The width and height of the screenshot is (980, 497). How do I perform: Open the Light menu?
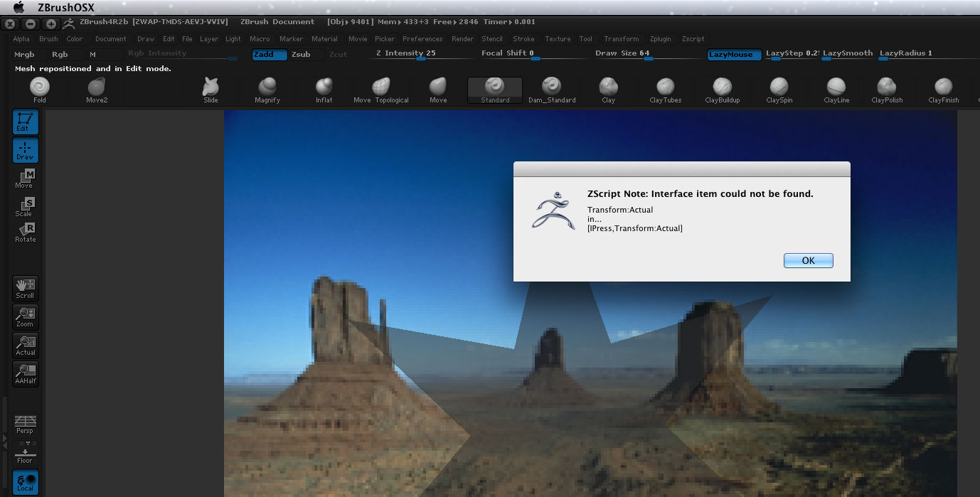[x=233, y=39]
